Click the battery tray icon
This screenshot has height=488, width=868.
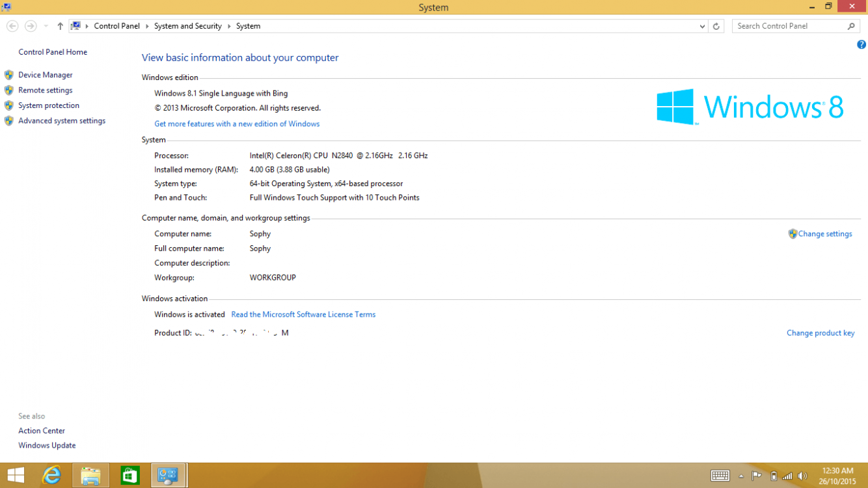[773, 476]
